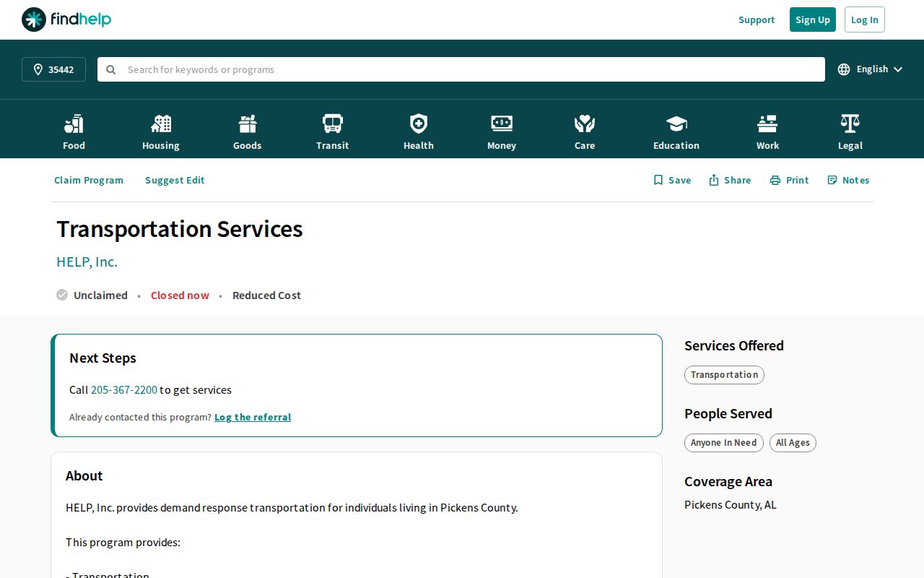The image size is (924, 578).
Task: Open the Support link
Action: click(x=757, y=20)
